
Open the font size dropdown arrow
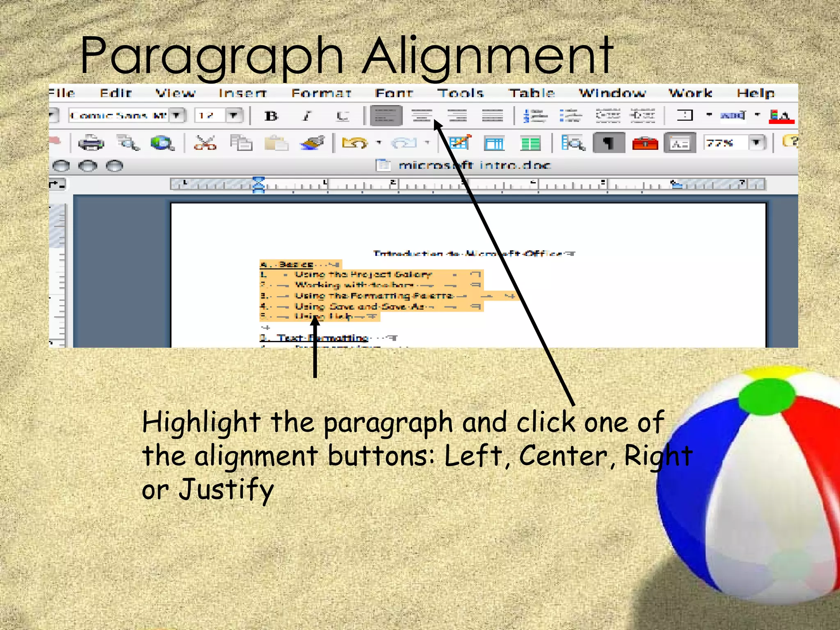[234, 116]
